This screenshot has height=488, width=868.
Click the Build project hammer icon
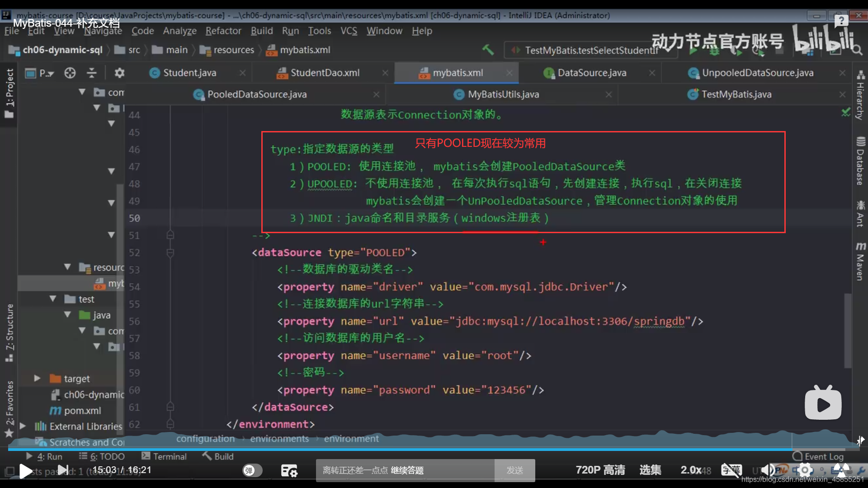point(488,50)
